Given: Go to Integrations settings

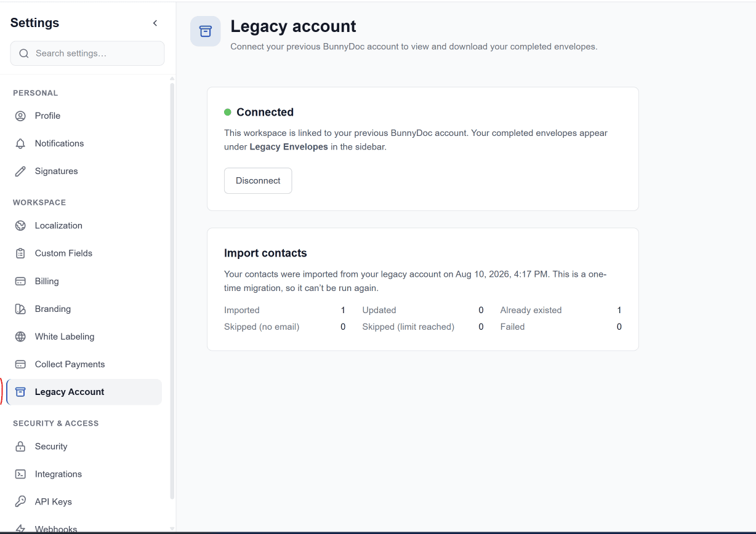Looking at the screenshot, I should [x=84, y=474].
